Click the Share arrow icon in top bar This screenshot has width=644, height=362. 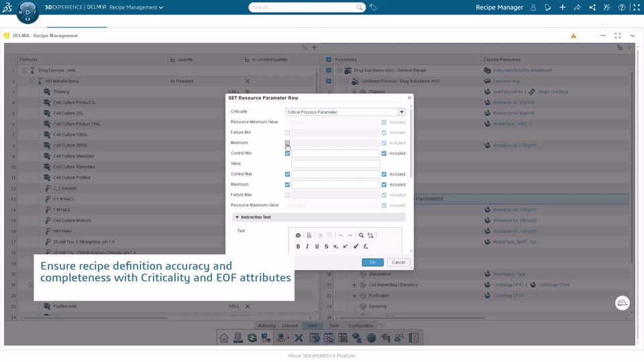pyautogui.click(x=577, y=7)
